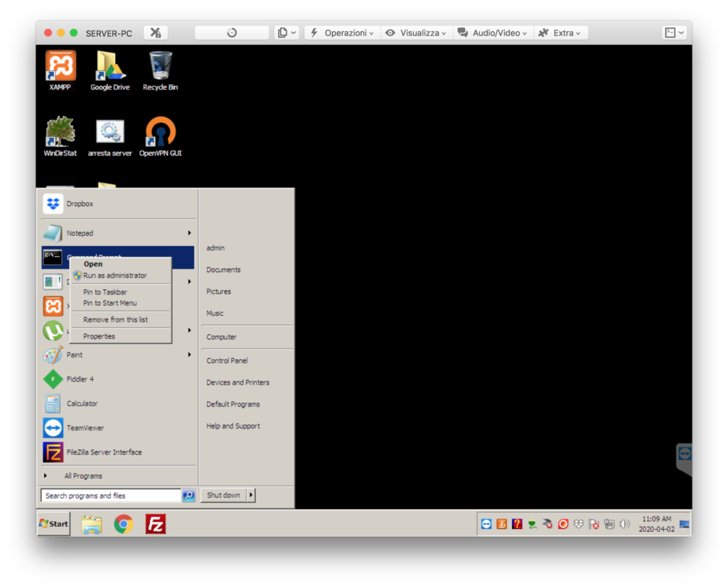Open Music from the Start menu
The height and width of the screenshot is (588, 728).
tap(215, 314)
